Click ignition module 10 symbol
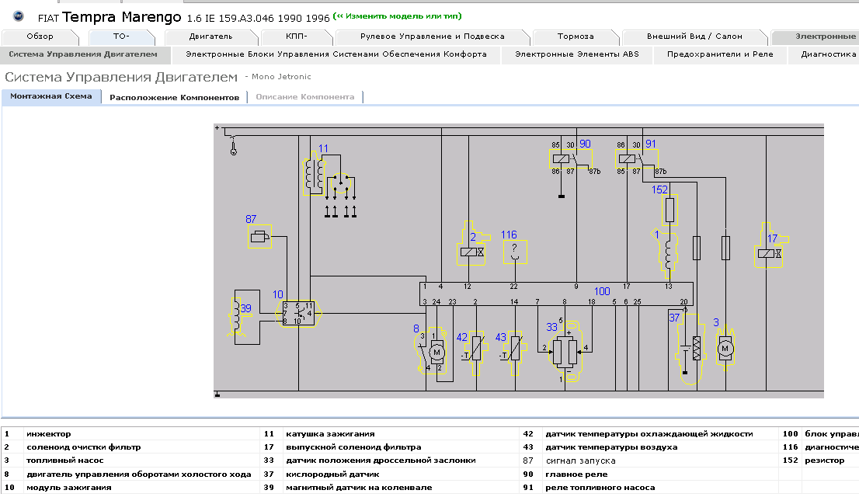859x504 pixels. (298, 314)
